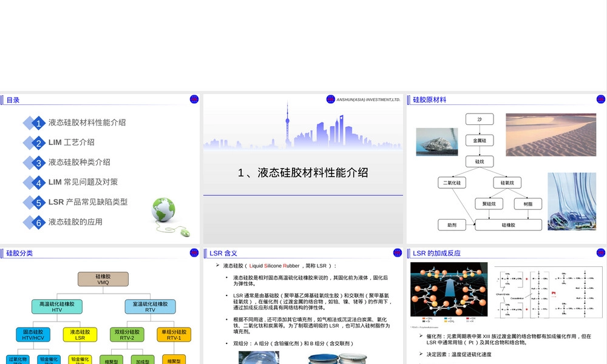Viewport: 607px width, 364px height.
Task: Click the paragraph starting 根据不同用途
Action: pyautogui.click(x=311, y=325)
